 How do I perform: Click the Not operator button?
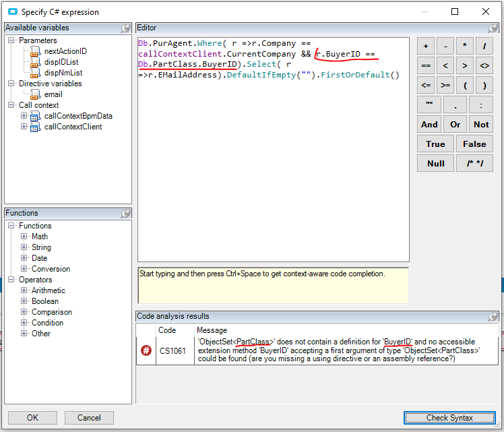[x=481, y=125]
